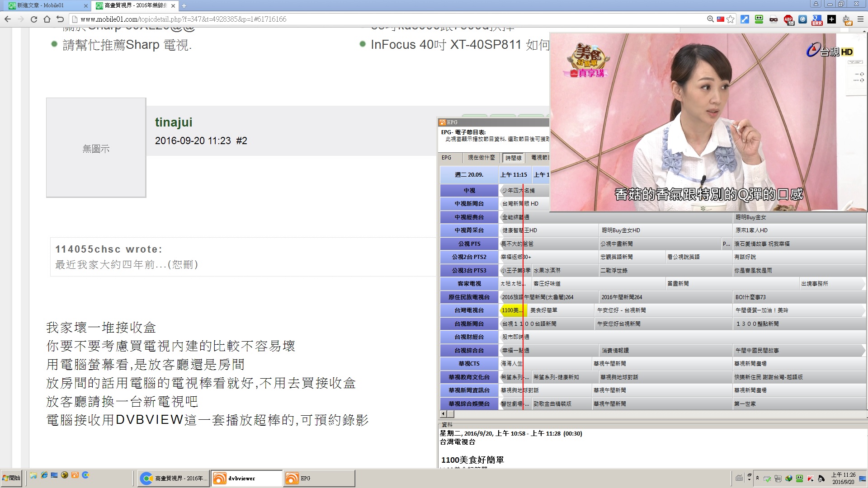The height and width of the screenshot is (488, 868).
Task: Open 請幫忙推薦Sharp 電視 link
Action: (x=127, y=45)
